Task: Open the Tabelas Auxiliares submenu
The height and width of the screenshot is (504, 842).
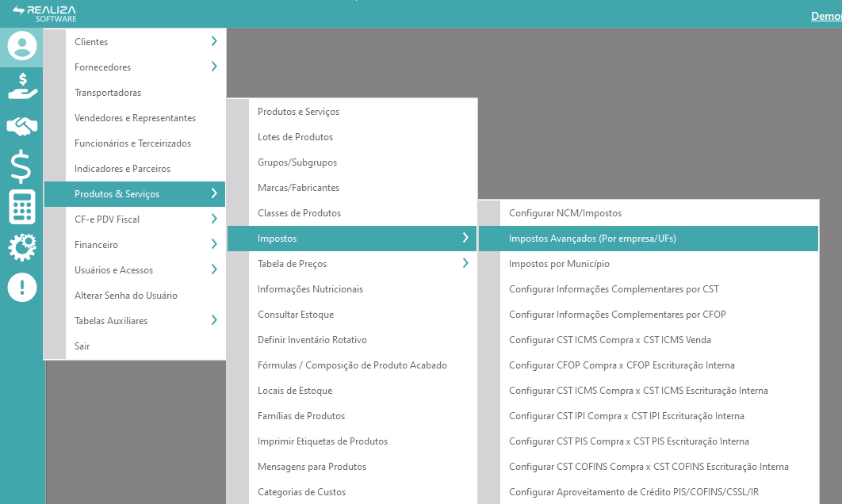Action: coord(214,321)
